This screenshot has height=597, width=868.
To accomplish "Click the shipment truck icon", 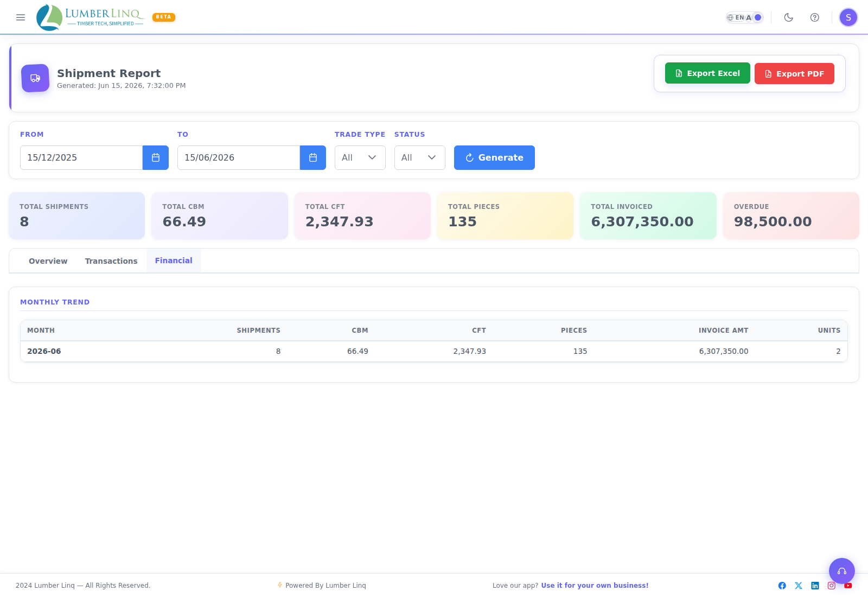I will click(x=35, y=78).
